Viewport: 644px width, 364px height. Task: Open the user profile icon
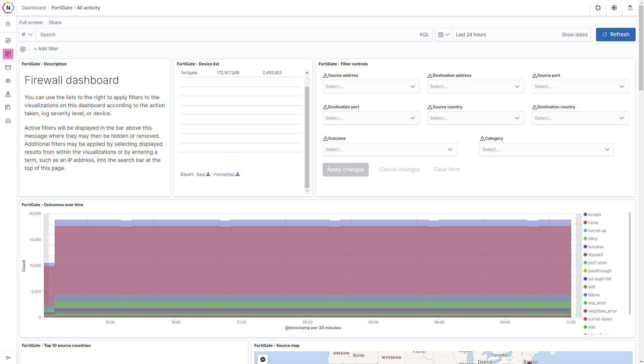coord(630,8)
